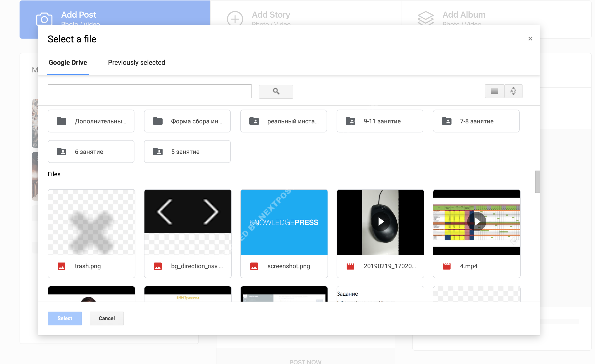Choose the screenshot.png KnowledgePress image

284,222
